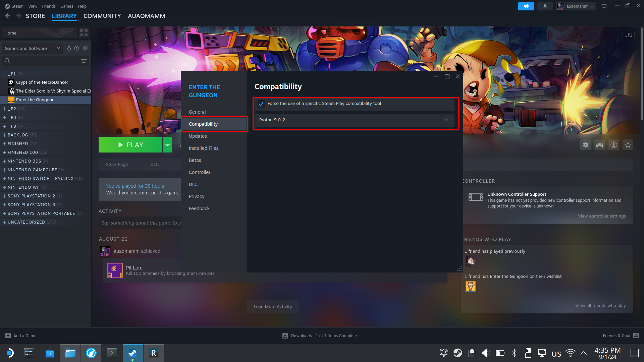Click the Steam announcements megaphone icon
Image resolution: width=644 pixels, height=362 pixels.
pos(526,6)
